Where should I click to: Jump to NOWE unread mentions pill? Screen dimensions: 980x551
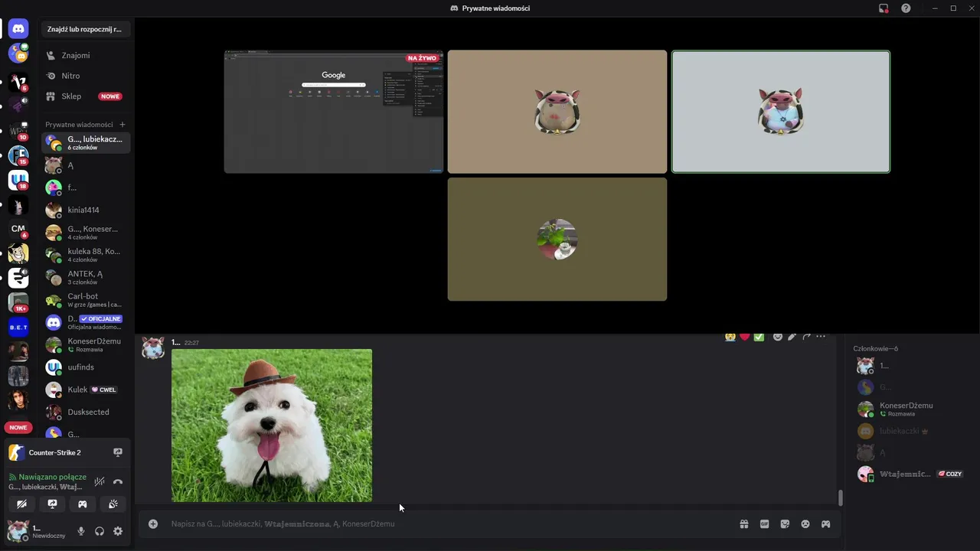[18, 427]
